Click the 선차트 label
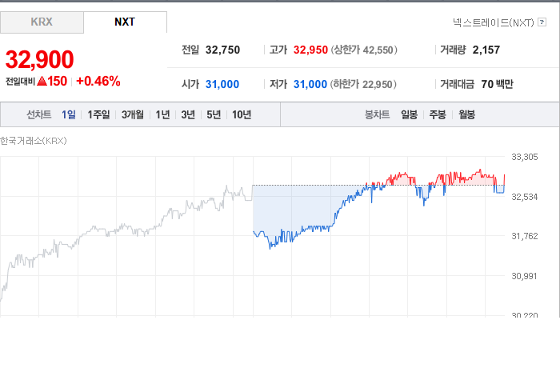Image resolution: width=560 pixels, height=392 pixels. coord(39,114)
